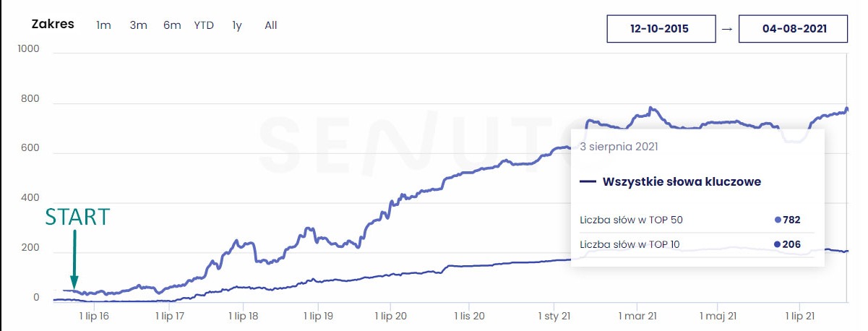Click the dark line icon beside Wszystkie słowa kluczowe

click(x=588, y=182)
